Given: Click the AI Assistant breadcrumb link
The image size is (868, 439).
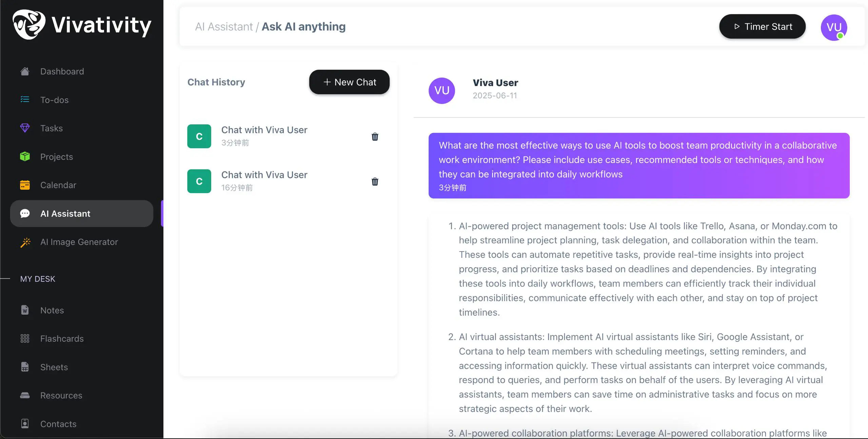Looking at the screenshot, I should pyautogui.click(x=224, y=26).
